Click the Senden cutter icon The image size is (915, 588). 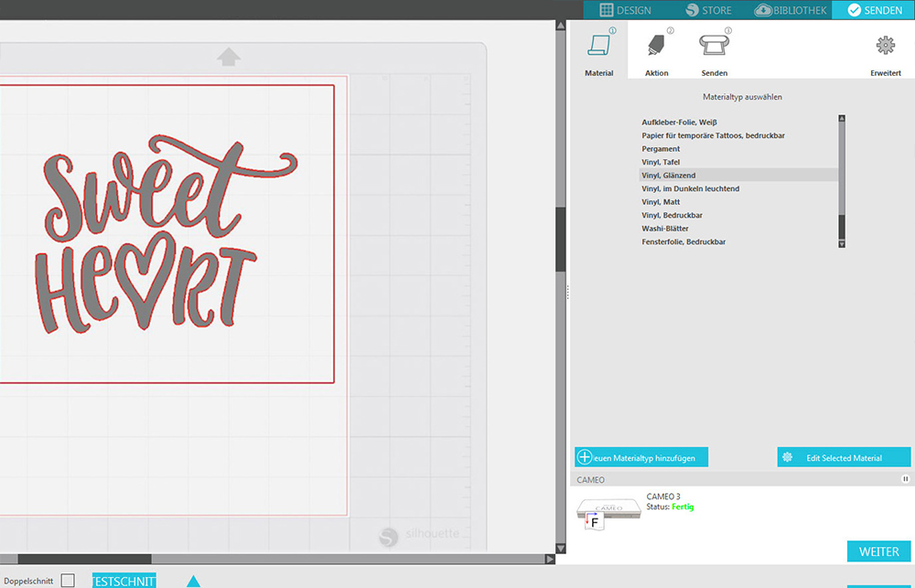(x=714, y=47)
